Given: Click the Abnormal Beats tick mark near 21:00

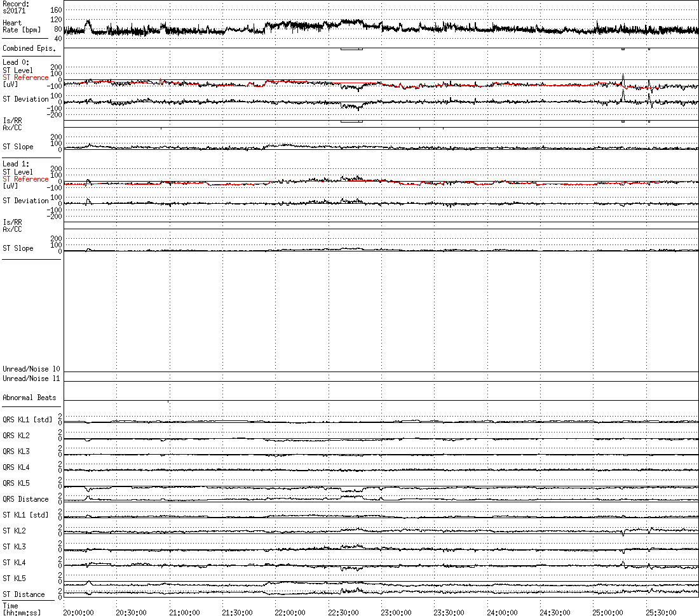Looking at the screenshot, I should [x=168, y=401].
